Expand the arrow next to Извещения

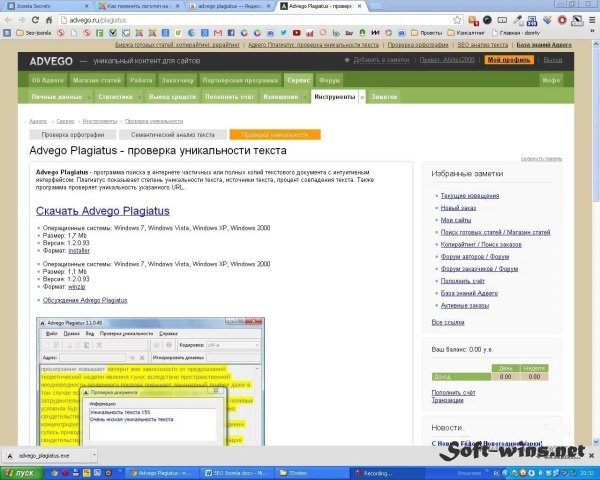click(x=305, y=98)
